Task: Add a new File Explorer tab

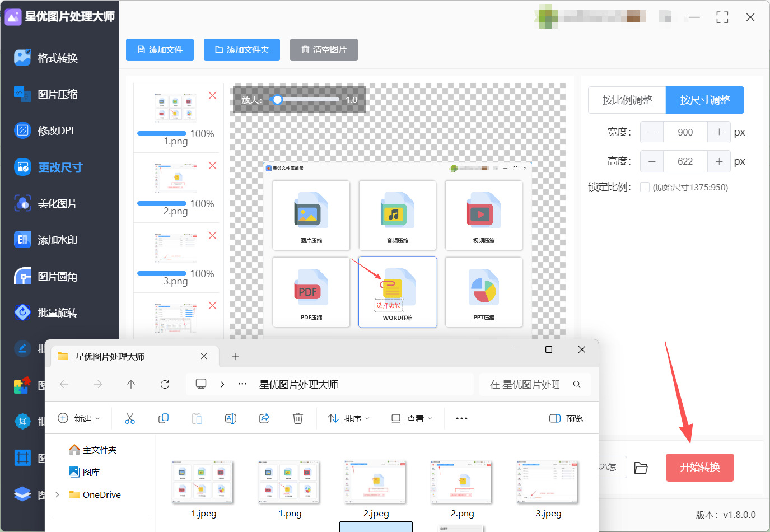Action: 235,357
